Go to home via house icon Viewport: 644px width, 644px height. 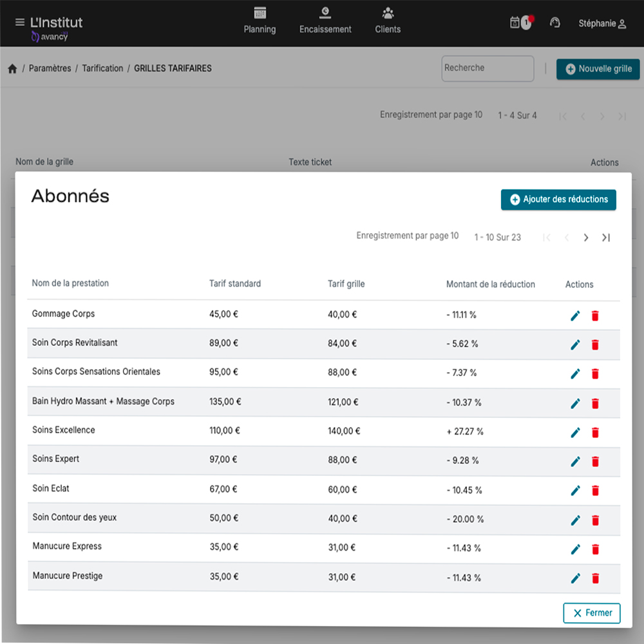(12, 69)
